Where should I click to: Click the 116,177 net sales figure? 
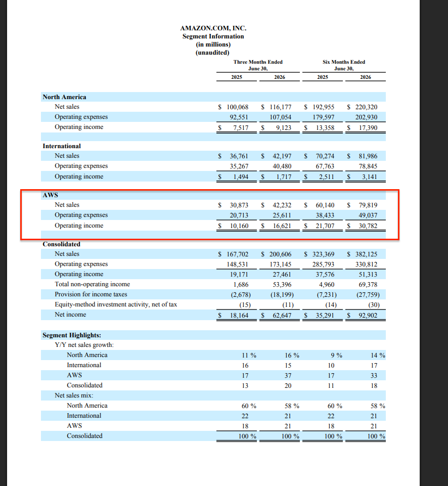coord(281,107)
